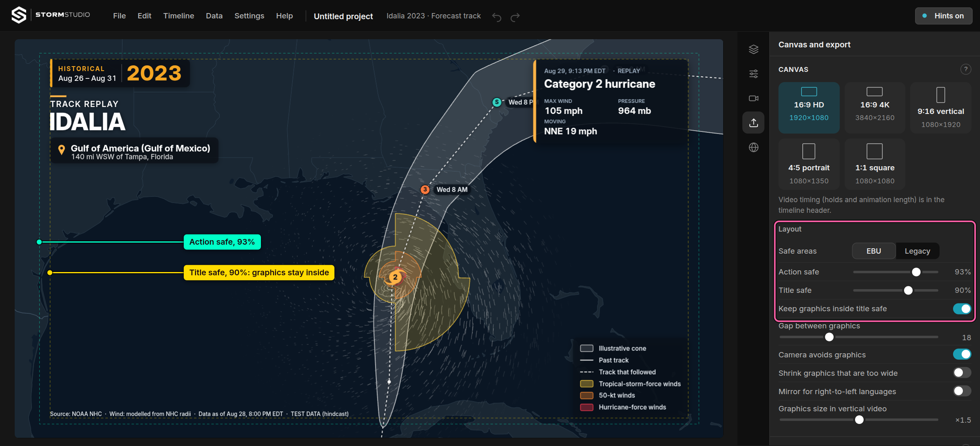The width and height of the screenshot is (980, 446).
Task: Open the globe map panel icon
Action: click(x=753, y=147)
